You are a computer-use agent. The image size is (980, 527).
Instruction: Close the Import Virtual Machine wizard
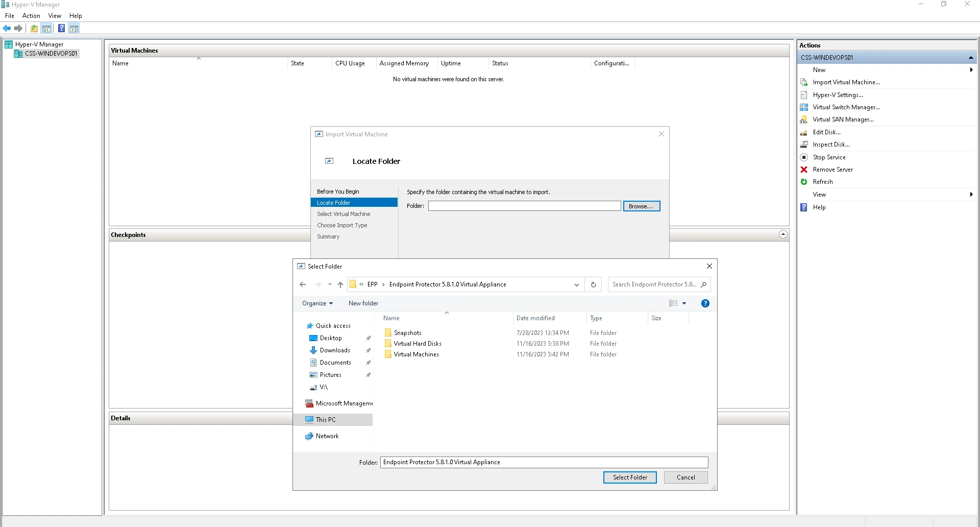(661, 134)
